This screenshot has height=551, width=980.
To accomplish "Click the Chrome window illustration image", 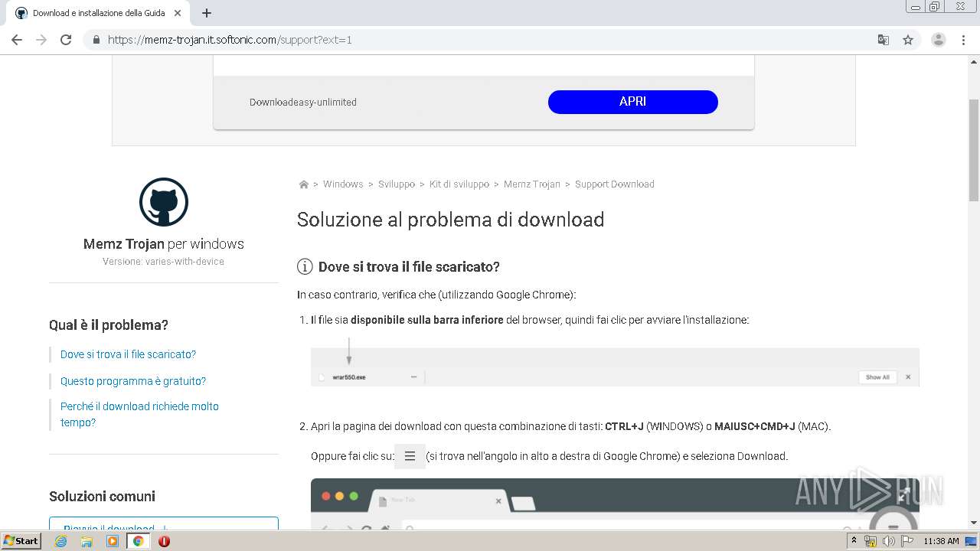I will 615,504.
